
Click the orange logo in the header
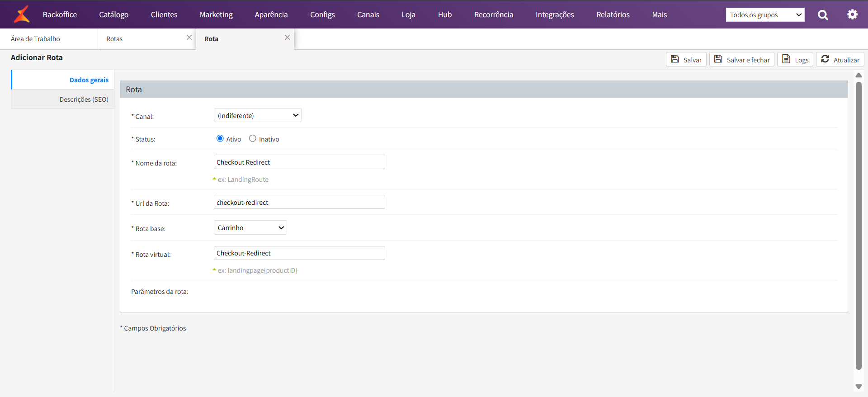(x=22, y=14)
